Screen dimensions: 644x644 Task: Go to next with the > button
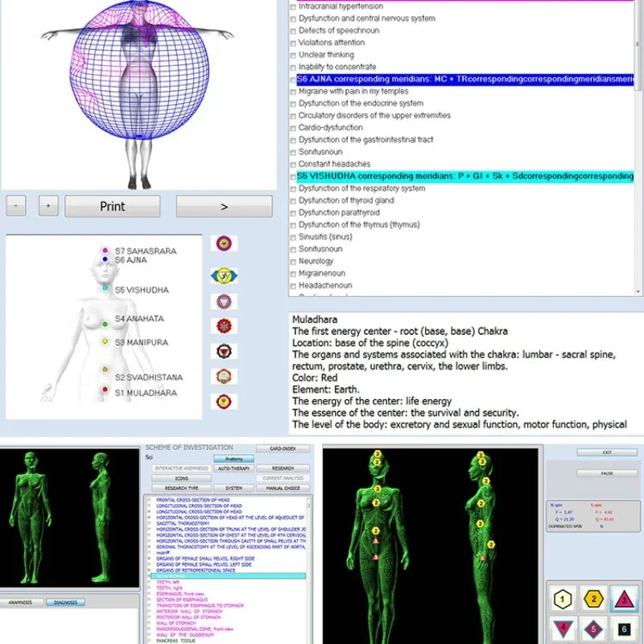pyautogui.click(x=225, y=206)
